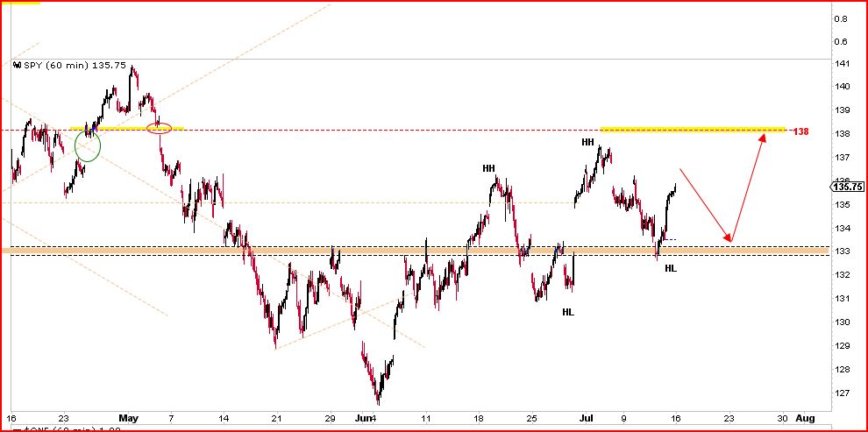Click the candlestick icon beside SPY title

point(17,65)
